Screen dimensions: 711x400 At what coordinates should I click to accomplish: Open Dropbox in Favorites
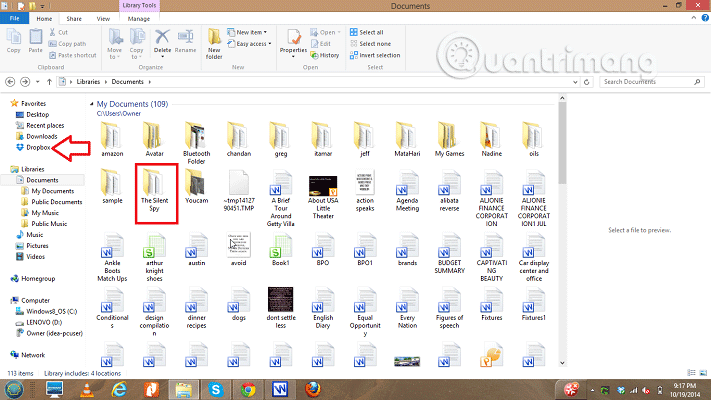(33, 147)
